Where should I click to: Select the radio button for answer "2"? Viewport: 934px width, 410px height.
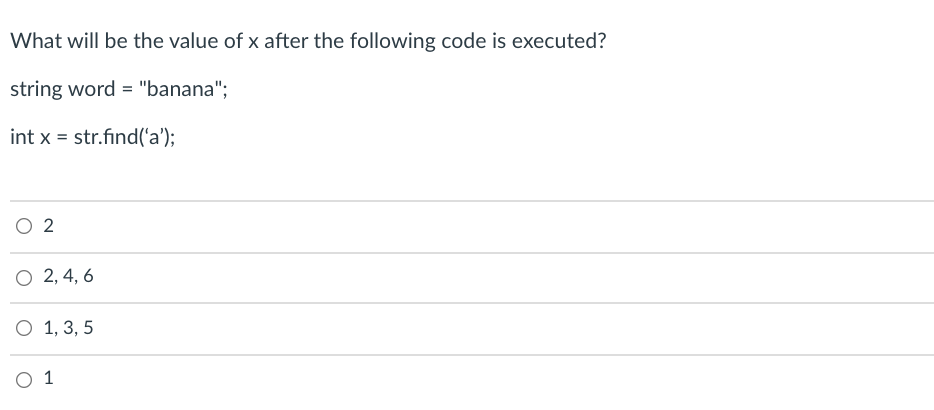pos(24,226)
